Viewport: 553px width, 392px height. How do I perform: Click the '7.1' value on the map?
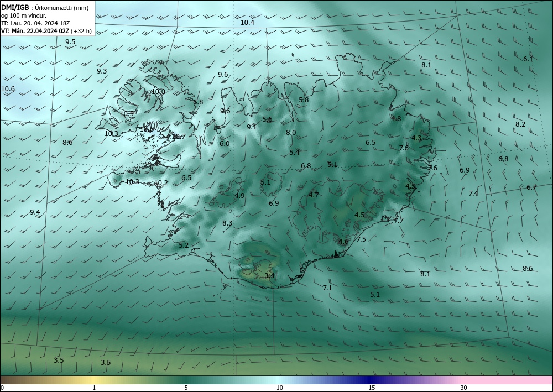[x=327, y=288]
